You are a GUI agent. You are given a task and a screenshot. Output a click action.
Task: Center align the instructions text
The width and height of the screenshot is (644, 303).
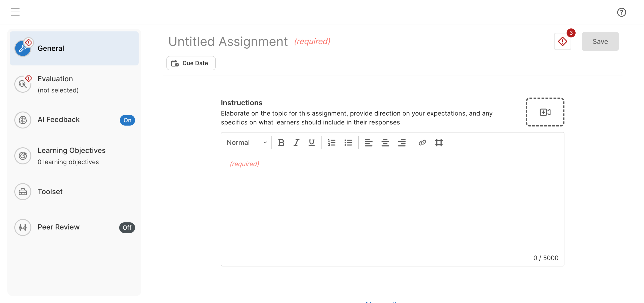pyautogui.click(x=385, y=143)
